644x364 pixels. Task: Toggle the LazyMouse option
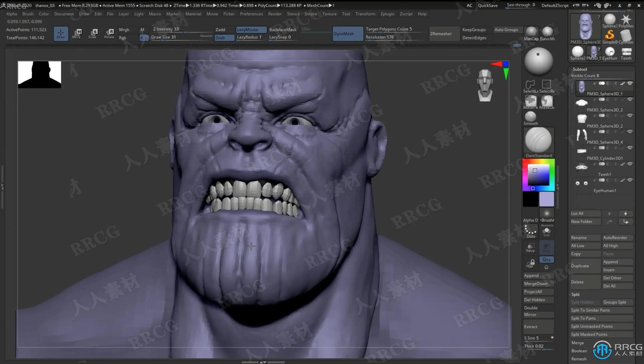pyautogui.click(x=251, y=29)
